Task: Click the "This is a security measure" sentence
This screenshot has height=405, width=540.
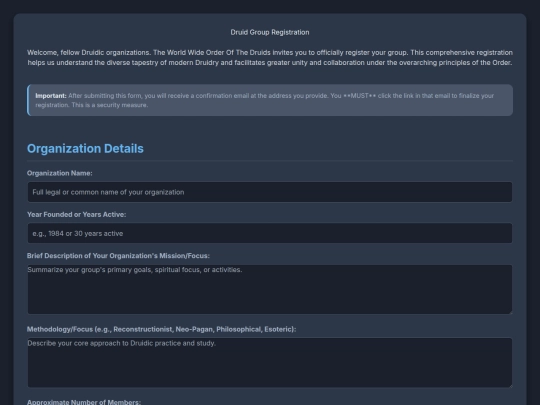Action: tap(110, 105)
